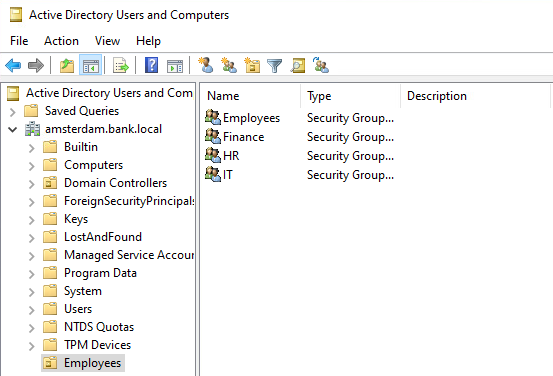The width and height of the screenshot is (553, 376).
Task: Sort by the Name column header
Action: [250, 96]
